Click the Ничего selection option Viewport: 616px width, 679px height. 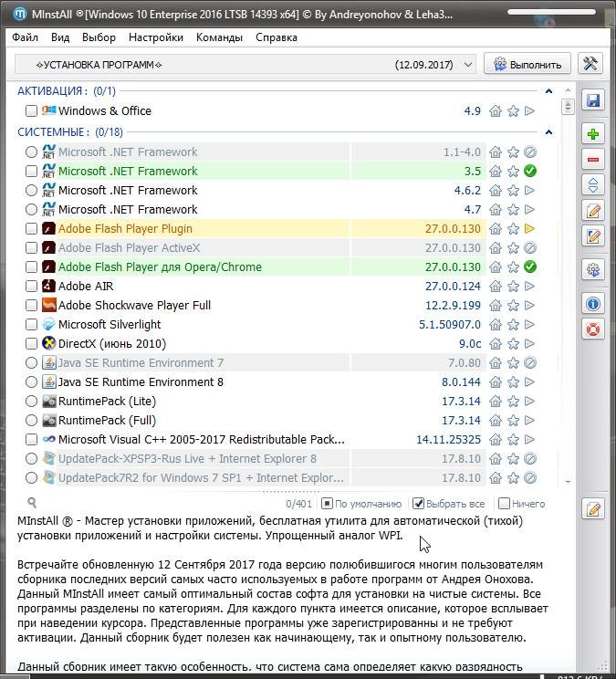pos(522,504)
